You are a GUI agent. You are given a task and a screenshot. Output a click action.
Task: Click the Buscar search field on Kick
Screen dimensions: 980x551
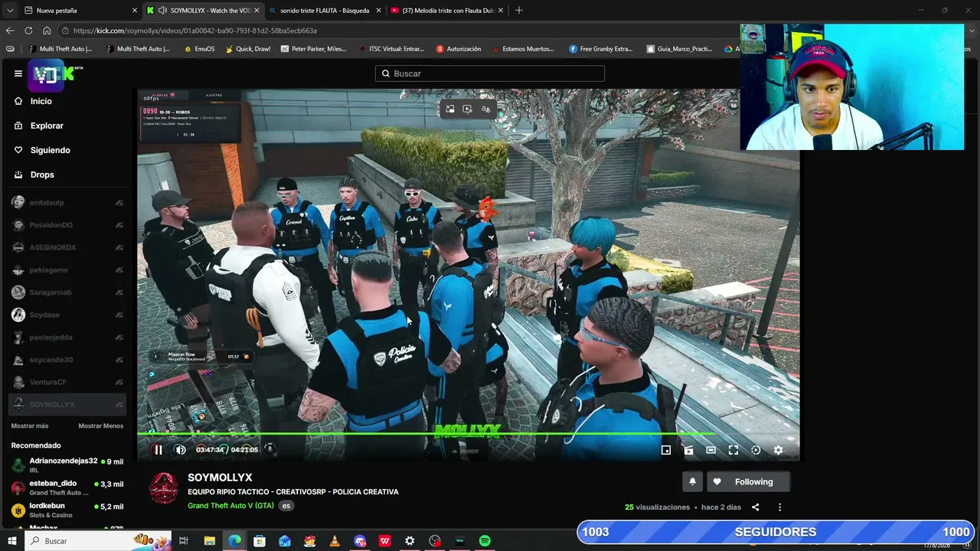(490, 73)
